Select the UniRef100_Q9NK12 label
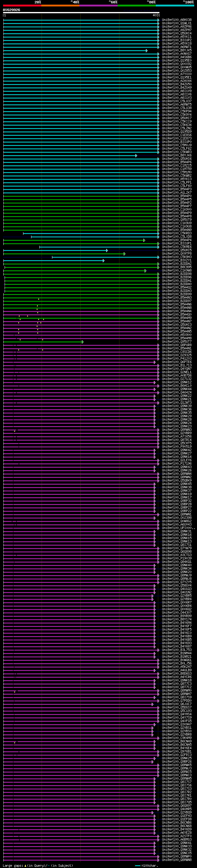 (x=176, y=382)
